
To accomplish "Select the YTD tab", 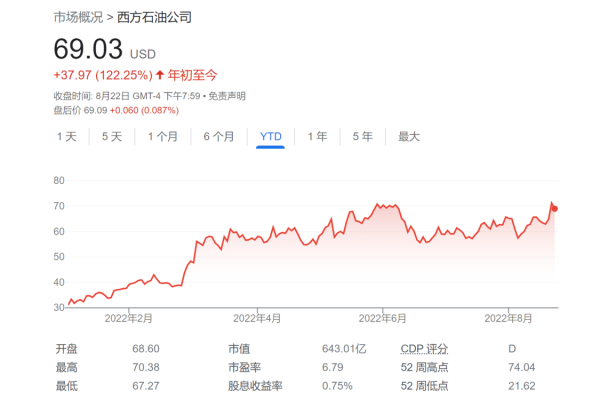I will (x=271, y=137).
